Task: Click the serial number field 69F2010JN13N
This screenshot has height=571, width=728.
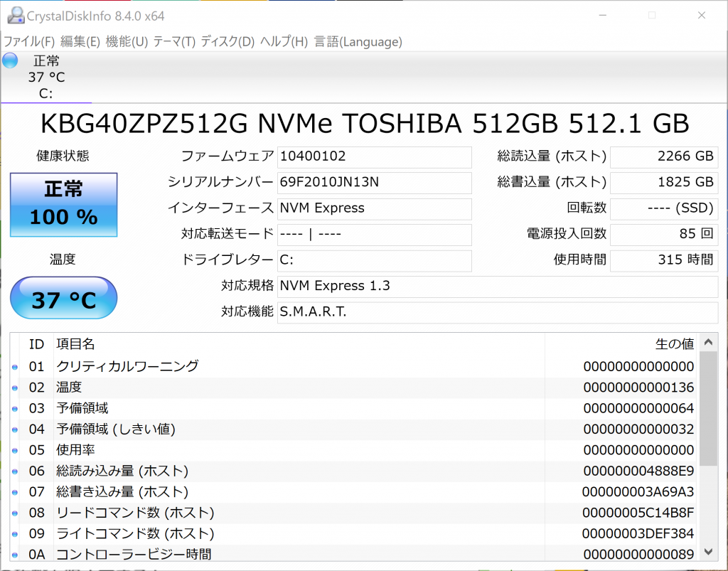Action: point(375,183)
